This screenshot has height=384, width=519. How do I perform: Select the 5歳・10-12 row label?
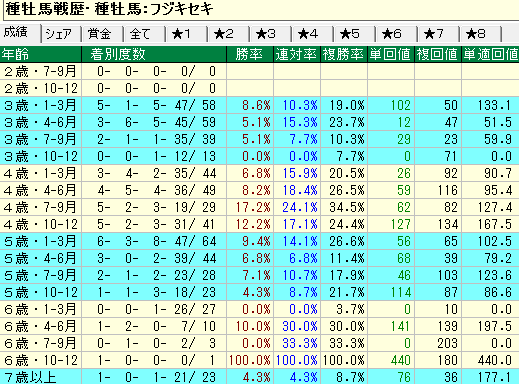coord(41,292)
